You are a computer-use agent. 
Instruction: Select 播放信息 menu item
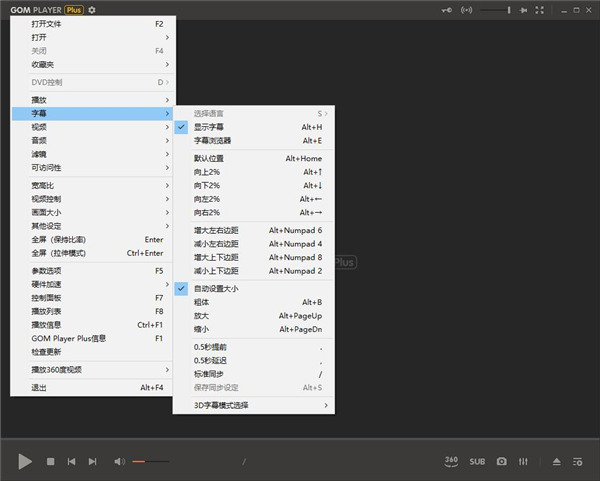pos(93,325)
